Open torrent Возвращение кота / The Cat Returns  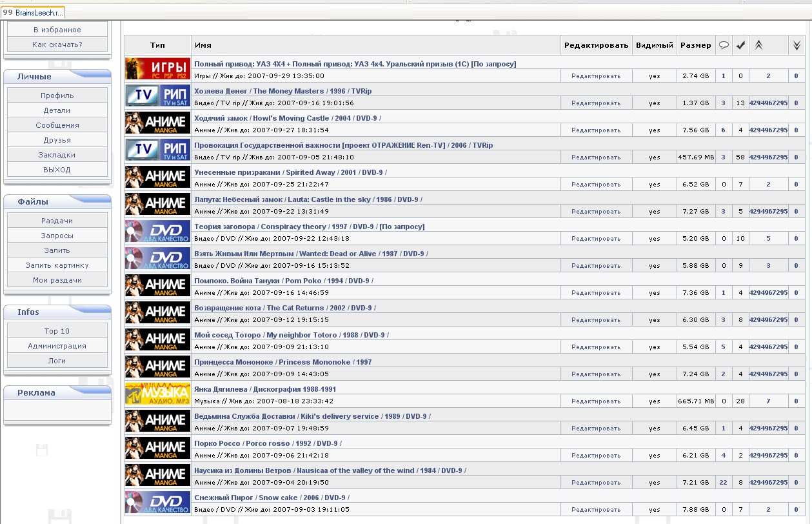coord(284,308)
